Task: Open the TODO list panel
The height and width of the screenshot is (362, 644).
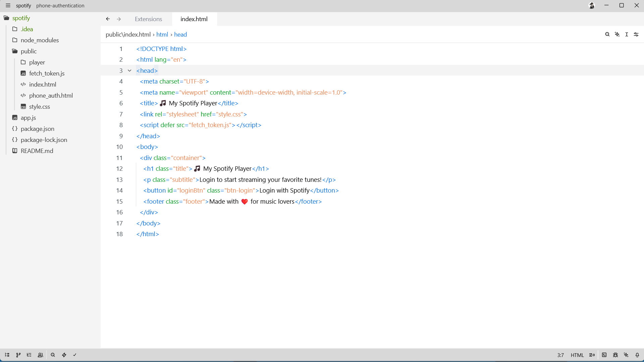Action: click(x=29, y=355)
